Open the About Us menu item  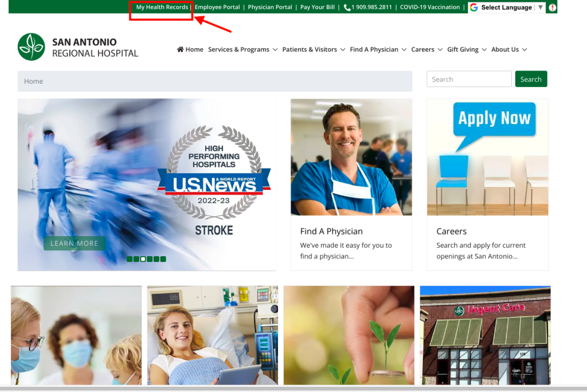(x=505, y=49)
